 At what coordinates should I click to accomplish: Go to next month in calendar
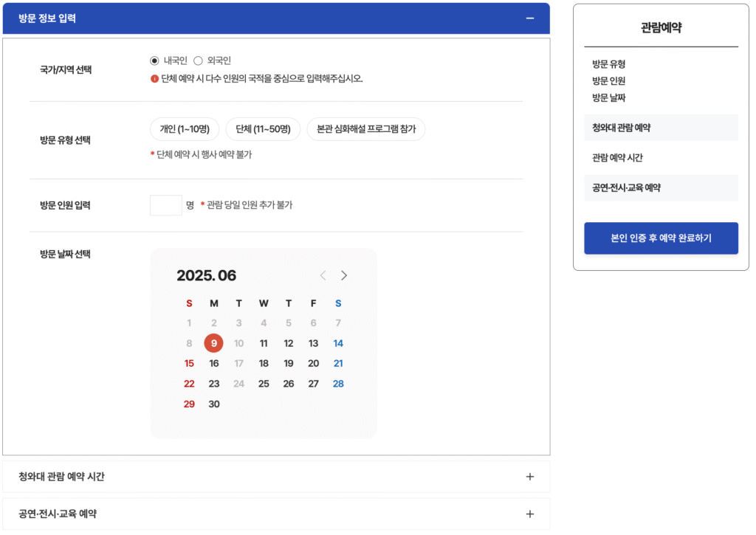click(344, 276)
